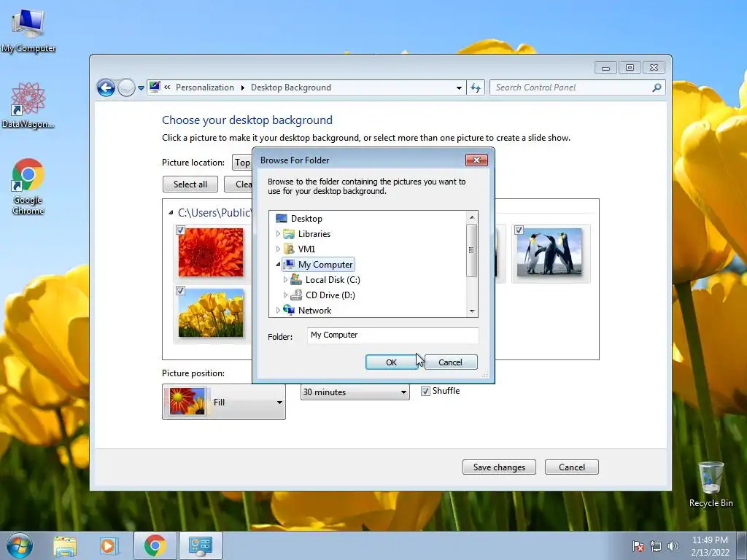
Task: Open the Picture position Fill dropdown
Action: [x=224, y=402]
